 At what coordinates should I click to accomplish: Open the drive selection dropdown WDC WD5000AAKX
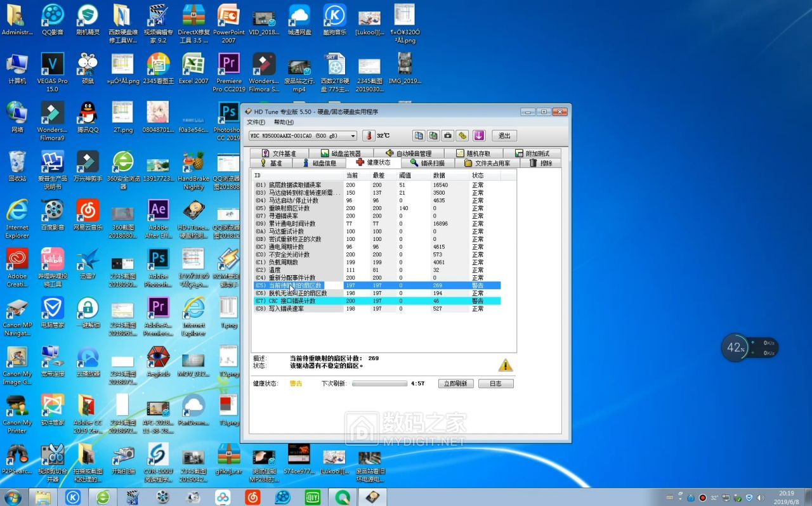303,136
